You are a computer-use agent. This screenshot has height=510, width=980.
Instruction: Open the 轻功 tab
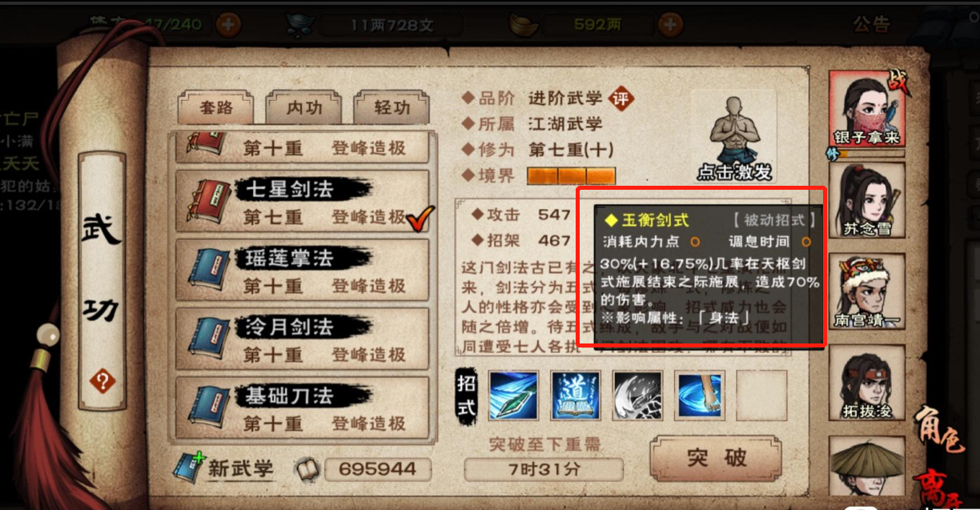392,107
